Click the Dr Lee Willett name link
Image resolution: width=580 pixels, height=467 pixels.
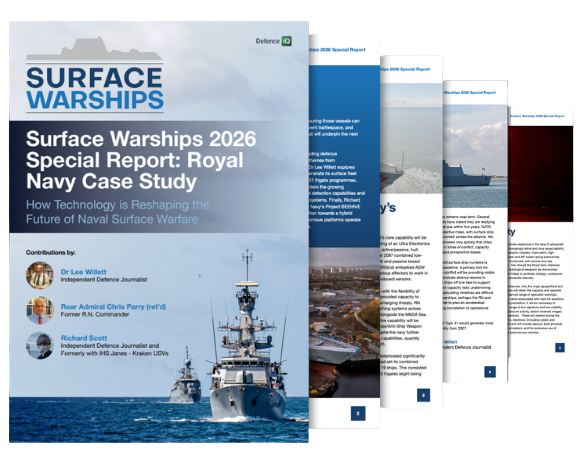coord(84,272)
